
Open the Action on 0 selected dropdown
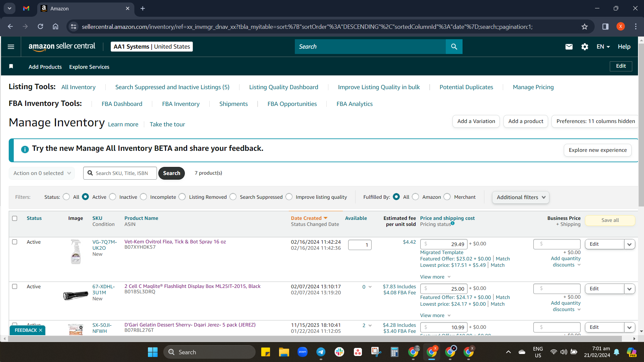click(42, 173)
